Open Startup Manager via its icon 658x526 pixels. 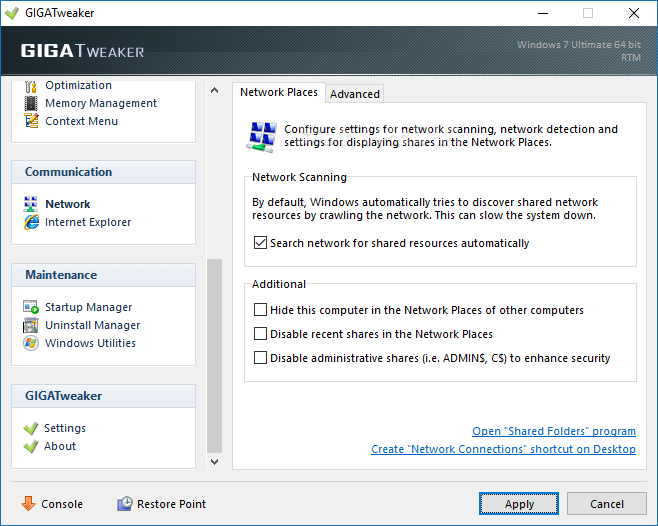pyautogui.click(x=30, y=307)
